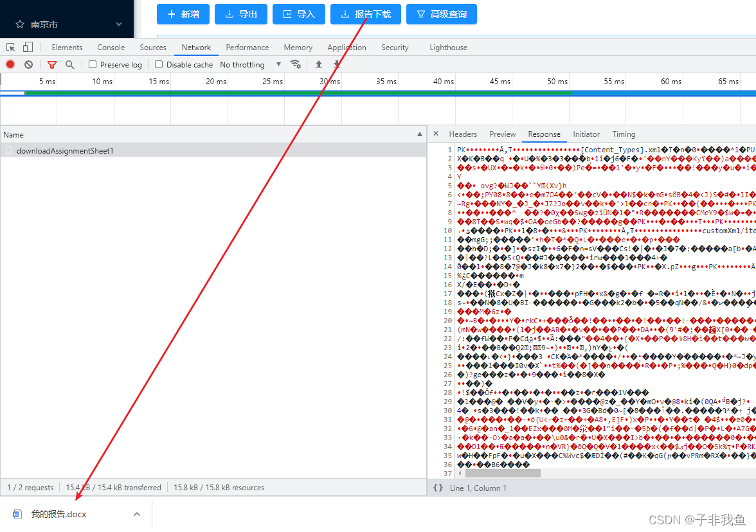Expand the 南京市 city dropdown
The height and width of the screenshot is (532, 756).
click(118, 24)
